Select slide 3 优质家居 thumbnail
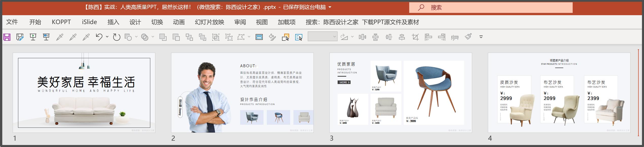The image size is (644, 147). [x=401, y=93]
